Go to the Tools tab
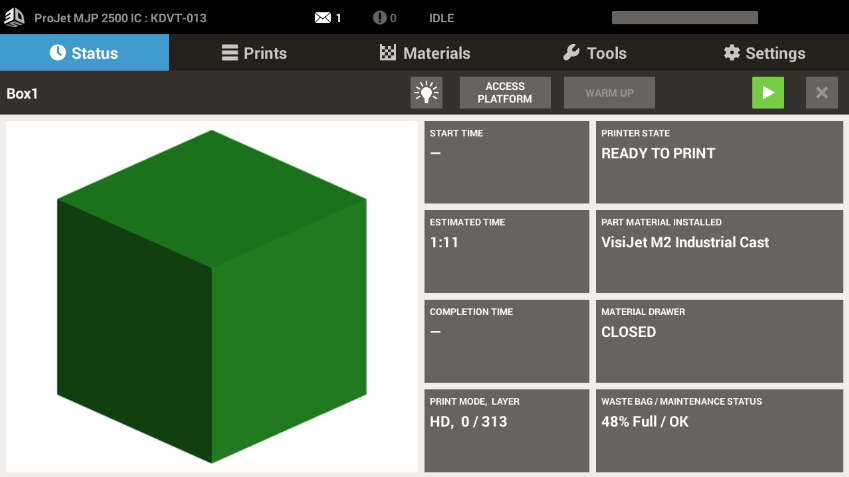Image resolution: width=849 pixels, height=477 pixels. click(594, 53)
